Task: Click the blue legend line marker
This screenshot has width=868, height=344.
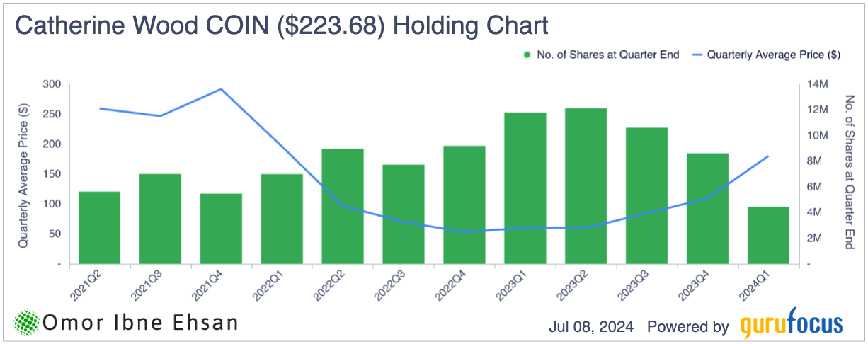Action: pyautogui.click(x=696, y=55)
